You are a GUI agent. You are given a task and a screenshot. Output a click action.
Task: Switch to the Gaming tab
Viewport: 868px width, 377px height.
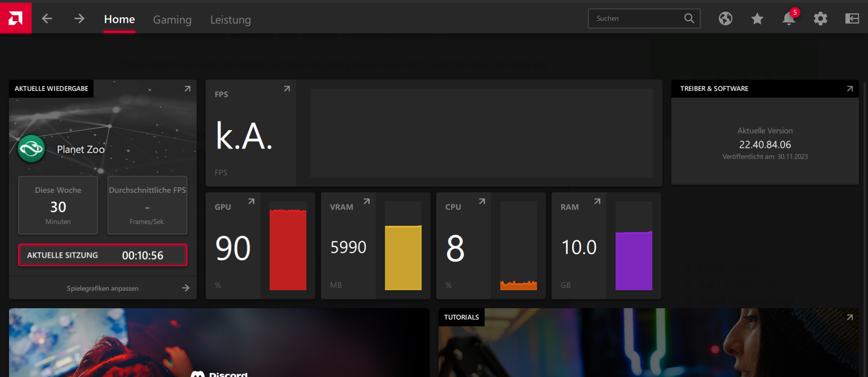click(172, 20)
